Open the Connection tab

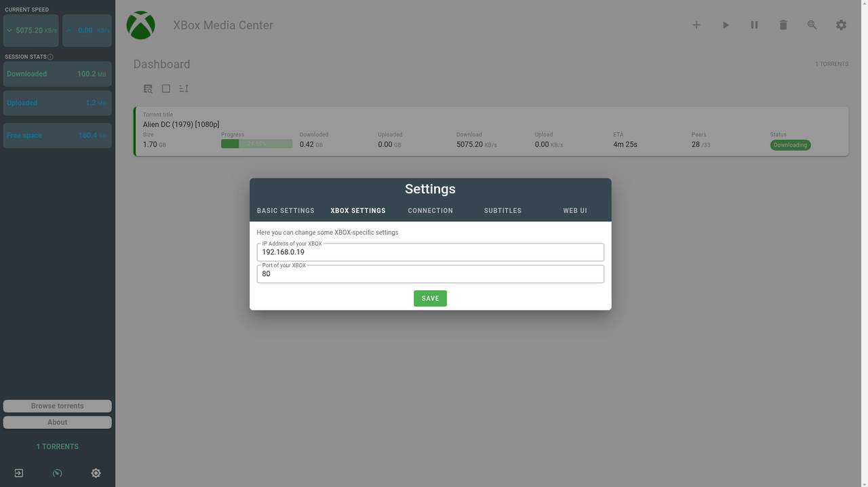pyautogui.click(x=431, y=211)
